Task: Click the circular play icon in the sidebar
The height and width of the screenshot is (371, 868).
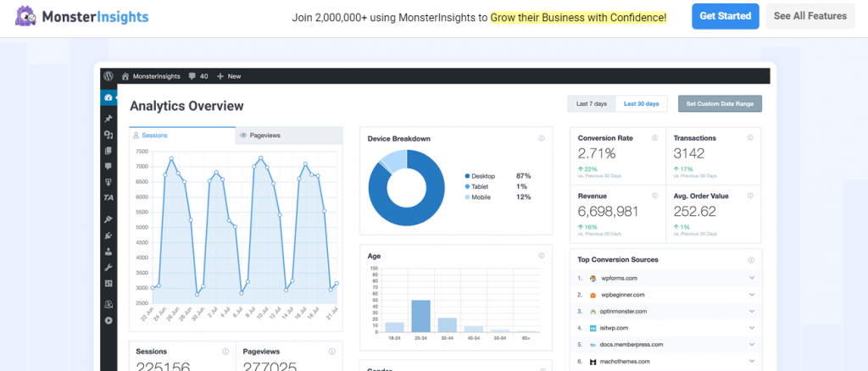Action: coord(108,320)
